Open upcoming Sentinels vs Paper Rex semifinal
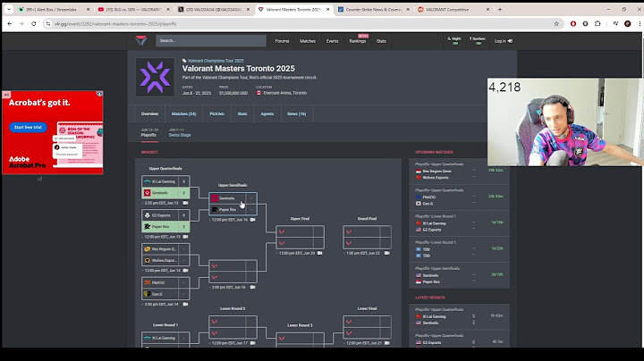Viewport: 644px width, 361px height. click(459, 275)
